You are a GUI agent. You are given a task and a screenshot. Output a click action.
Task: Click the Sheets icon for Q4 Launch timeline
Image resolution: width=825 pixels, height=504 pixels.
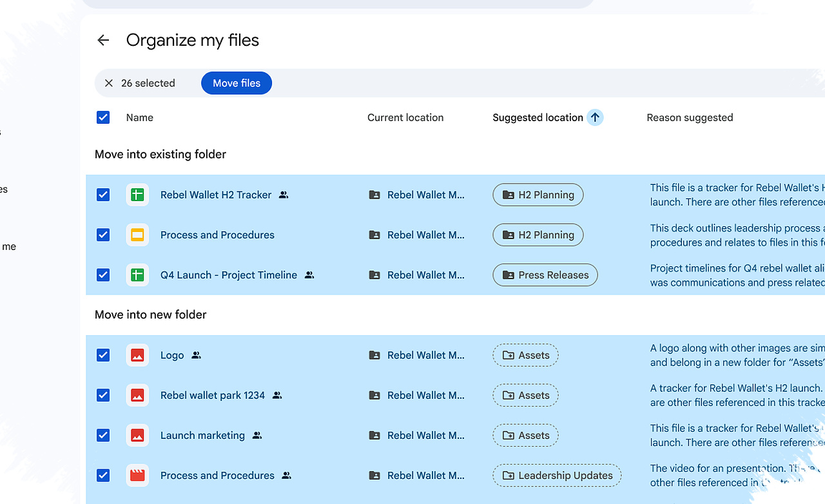pyautogui.click(x=137, y=275)
